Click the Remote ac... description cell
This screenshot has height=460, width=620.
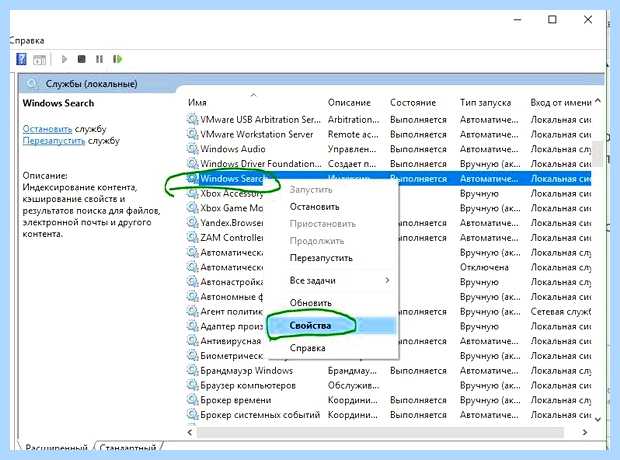(x=353, y=134)
